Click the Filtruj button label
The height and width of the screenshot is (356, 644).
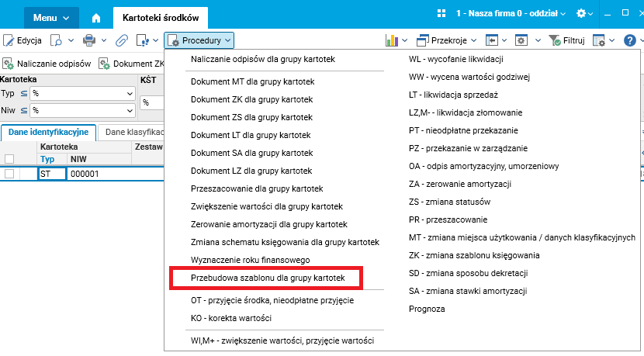click(x=573, y=40)
